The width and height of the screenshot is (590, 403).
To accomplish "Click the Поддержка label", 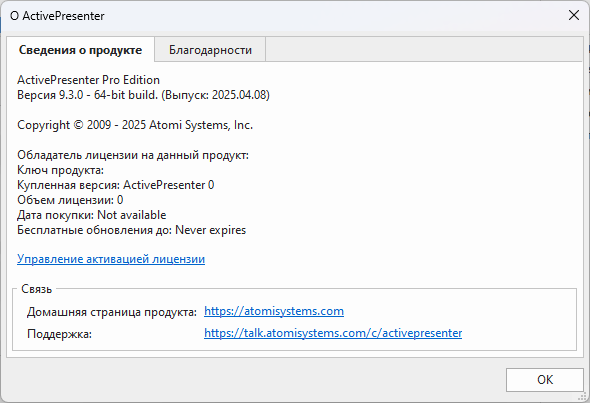I will click(x=59, y=334).
